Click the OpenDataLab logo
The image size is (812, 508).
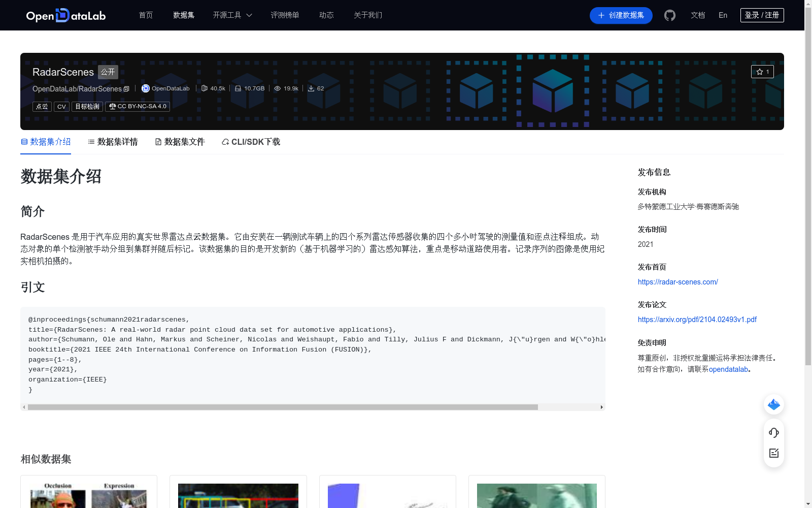click(x=66, y=15)
